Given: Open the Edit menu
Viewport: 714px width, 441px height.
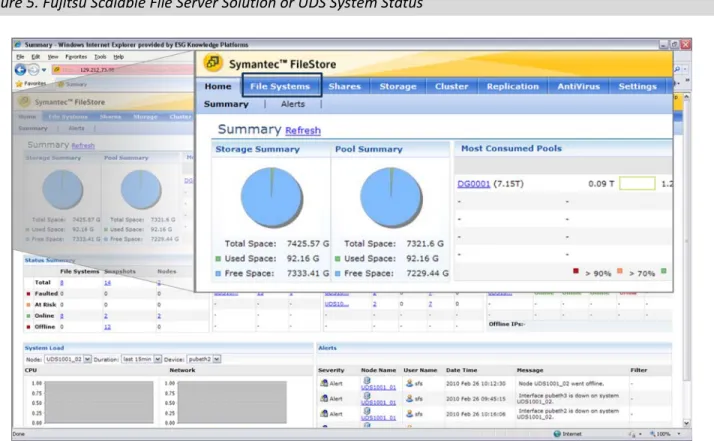Looking at the screenshot, I should 36,57.
